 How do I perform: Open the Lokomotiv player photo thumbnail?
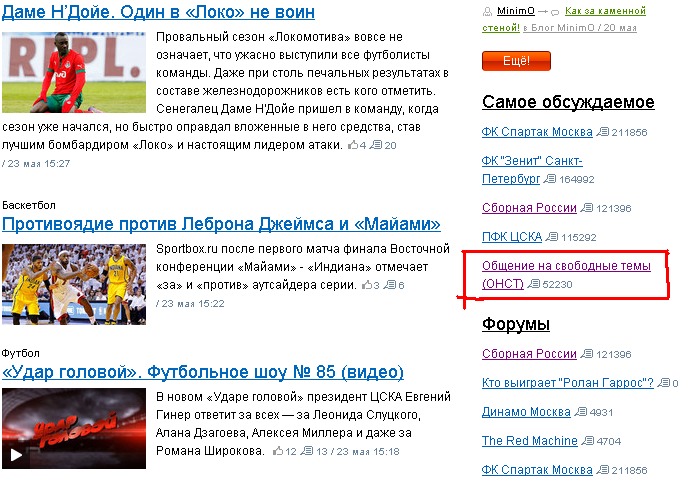pyautogui.click(x=74, y=72)
